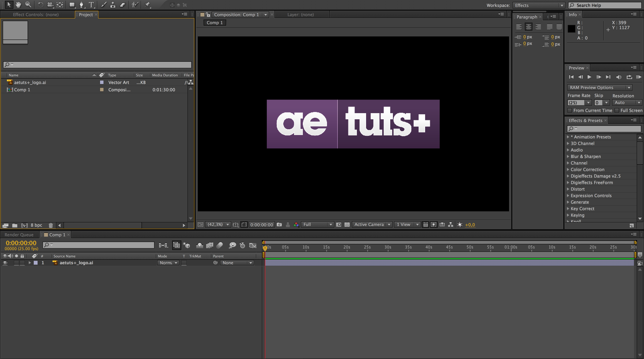Toggle frame blending switch in timeline

(209, 245)
